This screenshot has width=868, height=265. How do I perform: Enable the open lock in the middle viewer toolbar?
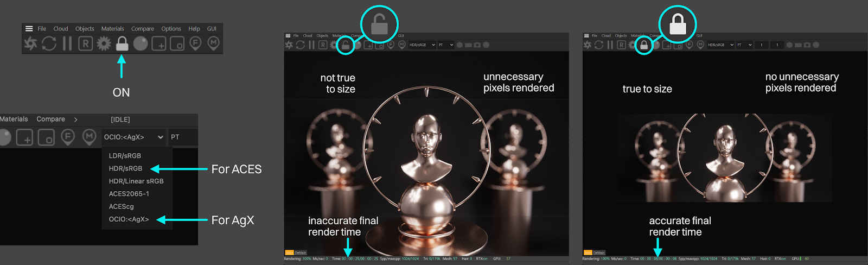click(346, 45)
